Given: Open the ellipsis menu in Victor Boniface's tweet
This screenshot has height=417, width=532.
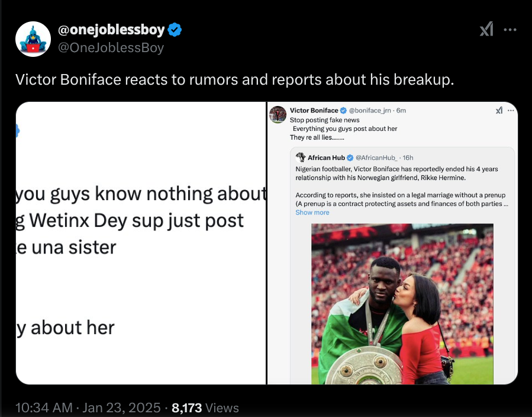Looking at the screenshot, I should 510,110.
